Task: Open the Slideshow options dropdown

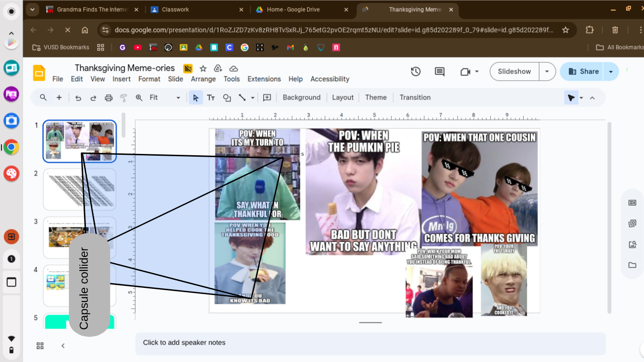Action: coord(547,71)
